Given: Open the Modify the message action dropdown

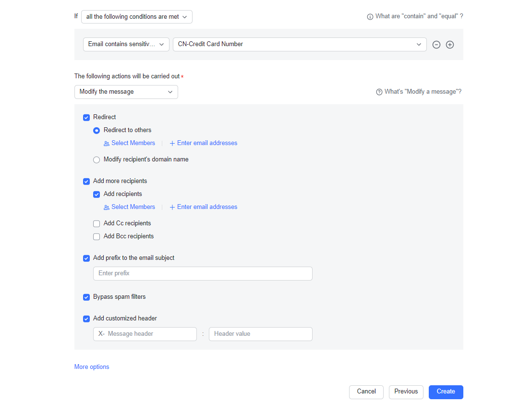Looking at the screenshot, I should [126, 92].
